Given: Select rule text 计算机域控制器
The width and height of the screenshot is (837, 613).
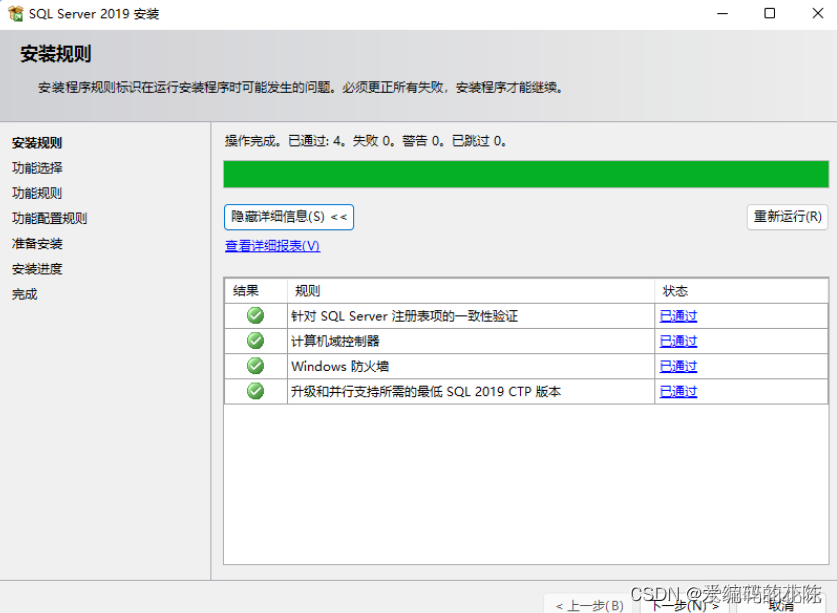Looking at the screenshot, I should pyautogui.click(x=335, y=341).
